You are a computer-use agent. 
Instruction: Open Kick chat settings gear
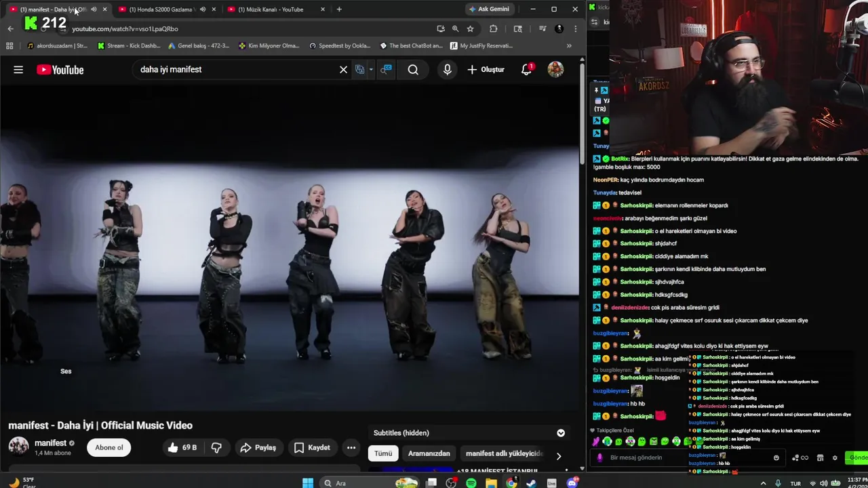(835, 457)
